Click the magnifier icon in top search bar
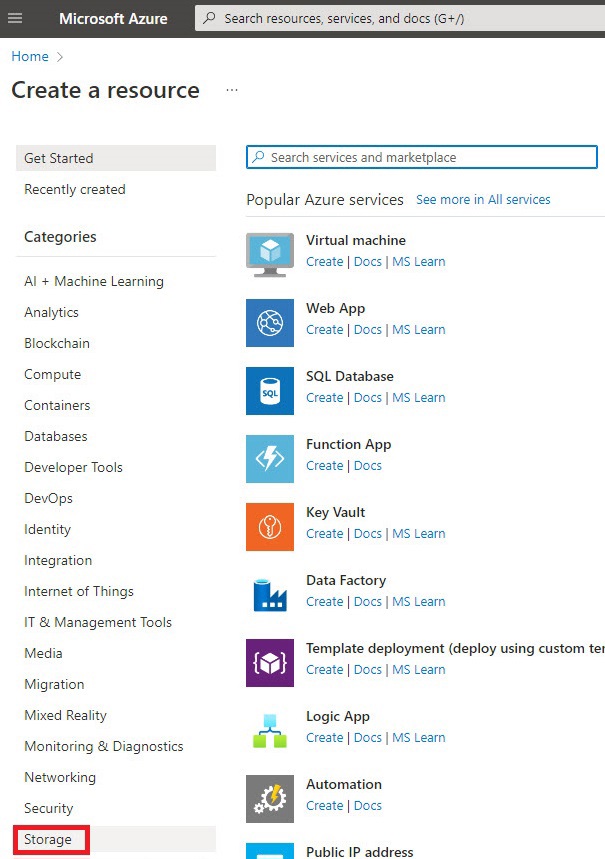The height and width of the screenshot is (859, 605). point(209,18)
